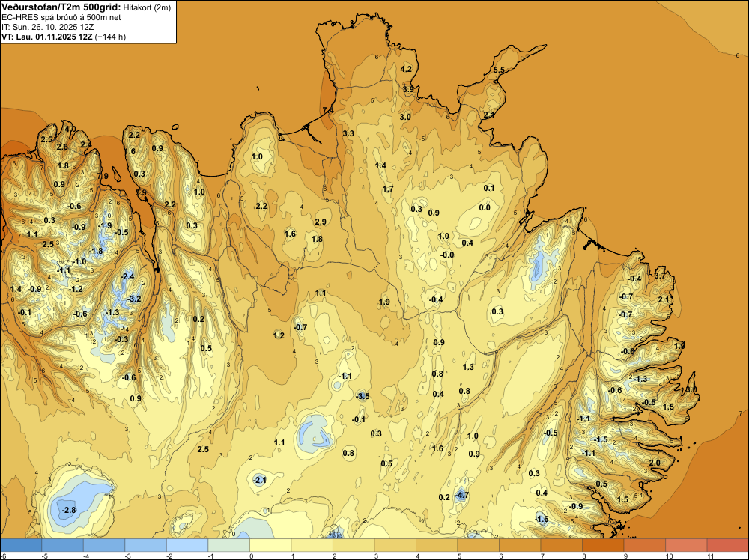The image size is (749, 560).
Task: Click the 0.0 temperature value
Action: 485,207
